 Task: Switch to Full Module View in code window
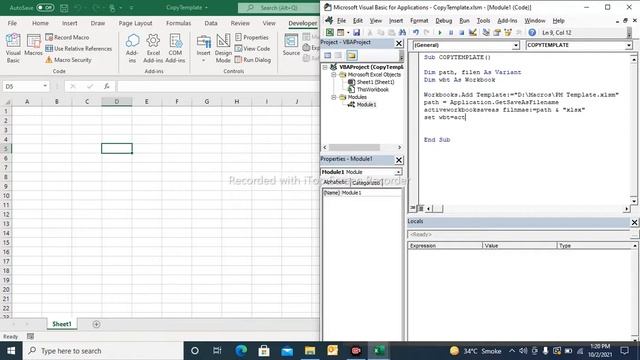coord(421,209)
